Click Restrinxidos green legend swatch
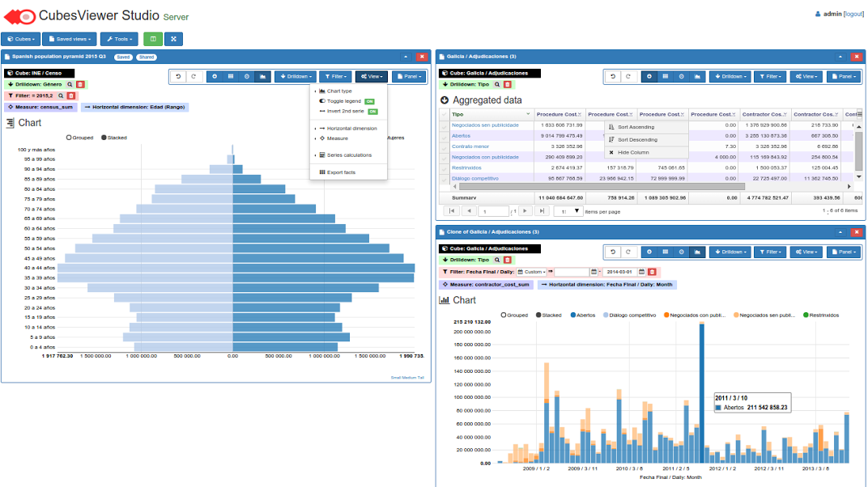868x487 pixels. coord(806,315)
